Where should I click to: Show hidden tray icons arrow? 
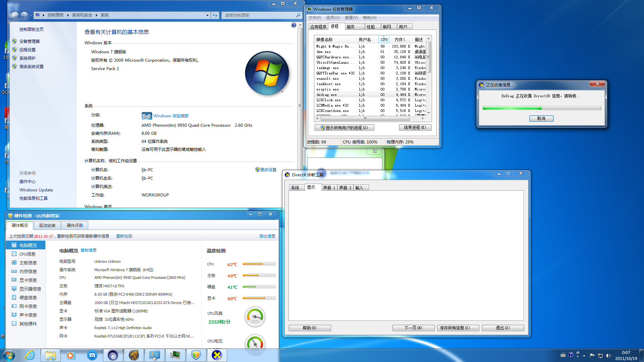coord(584,355)
